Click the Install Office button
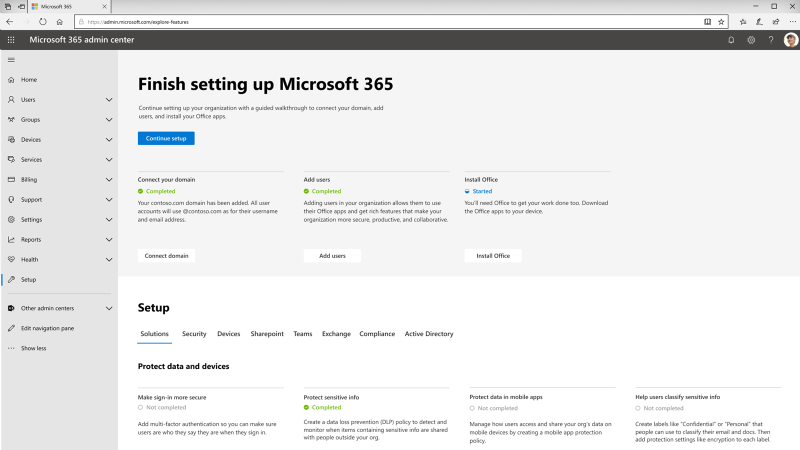Viewport: 800px width, 450px height. pos(493,256)
